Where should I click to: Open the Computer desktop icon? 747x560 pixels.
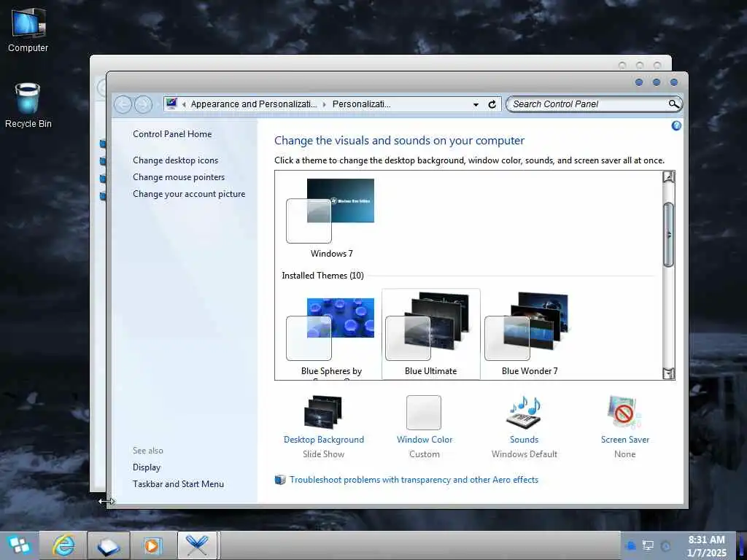tap(28, 29)
